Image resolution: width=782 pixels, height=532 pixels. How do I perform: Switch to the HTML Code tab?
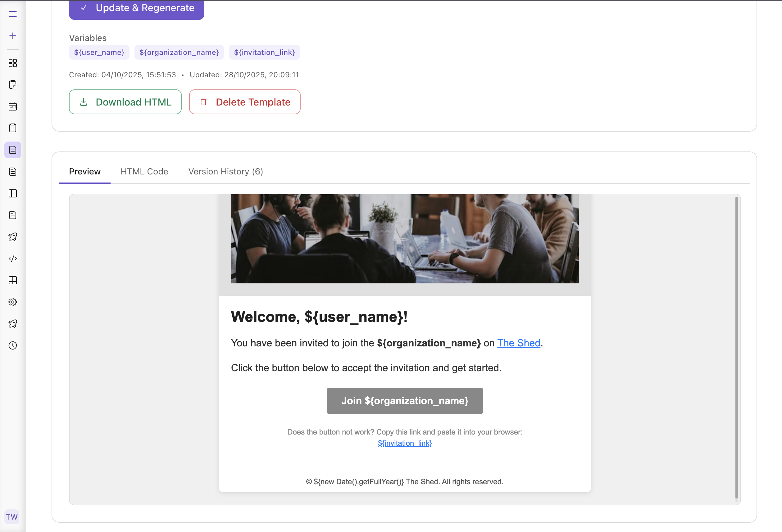(144, 172)
